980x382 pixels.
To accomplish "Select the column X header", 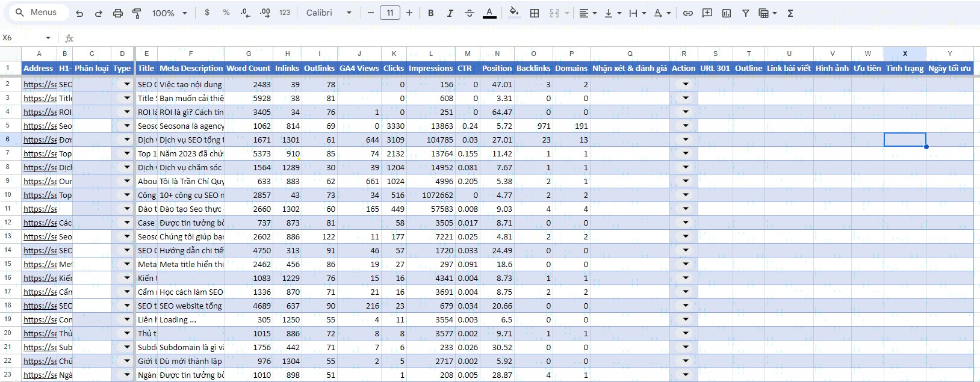I will click(905, 54).
